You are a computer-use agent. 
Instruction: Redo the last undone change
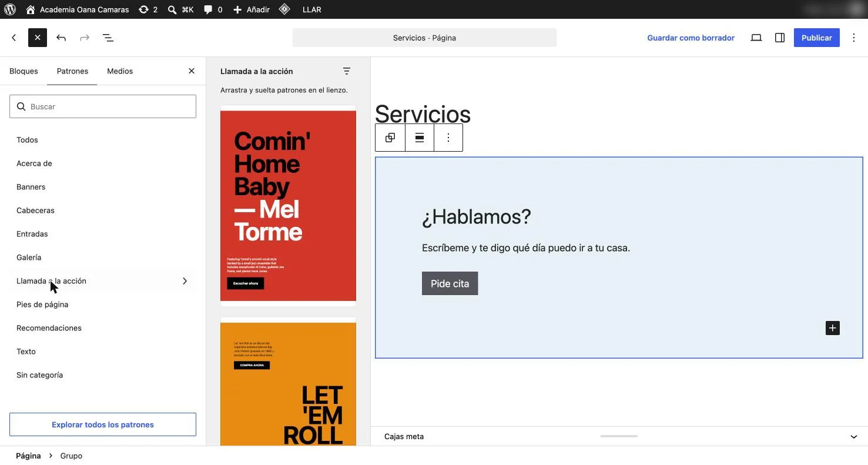[x=85, y=38]
